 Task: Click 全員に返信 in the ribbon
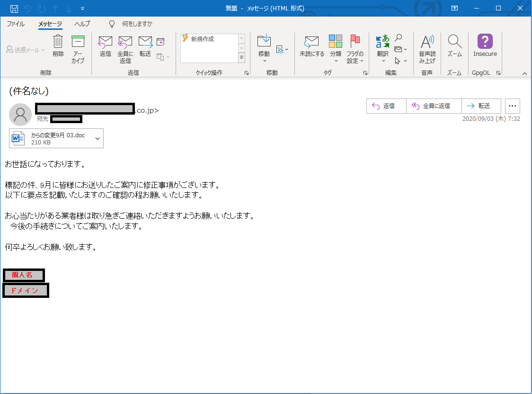[x=125, y=50]
